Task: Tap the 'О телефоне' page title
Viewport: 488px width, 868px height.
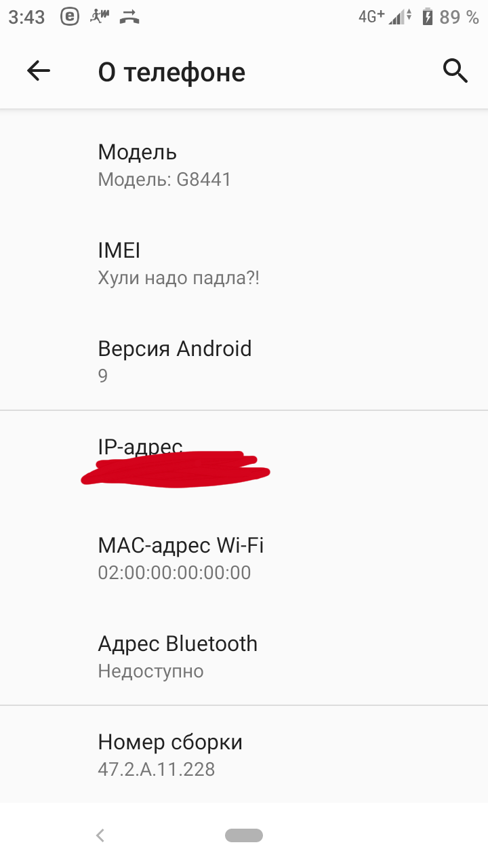Action: click(x=171, y=72)
